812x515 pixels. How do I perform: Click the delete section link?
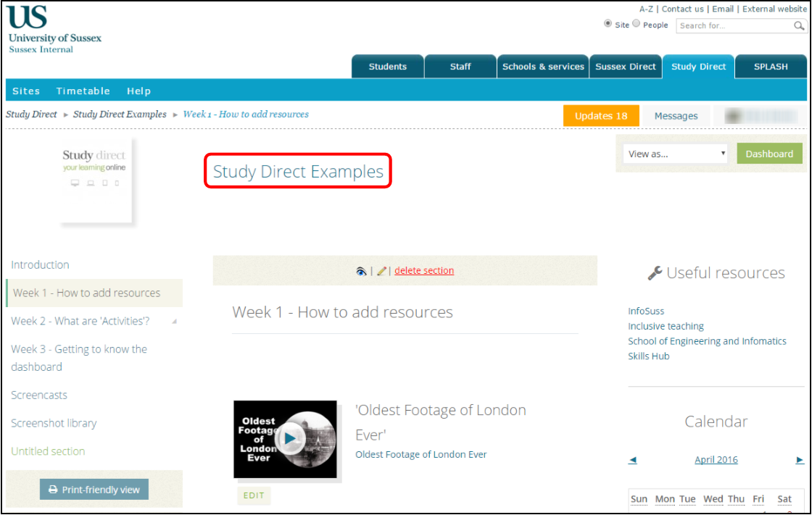pos(424,271)
